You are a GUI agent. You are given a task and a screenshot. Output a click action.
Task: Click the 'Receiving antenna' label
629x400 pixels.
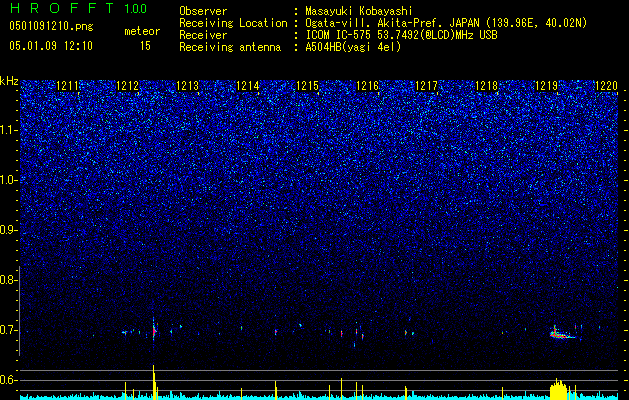230,47
